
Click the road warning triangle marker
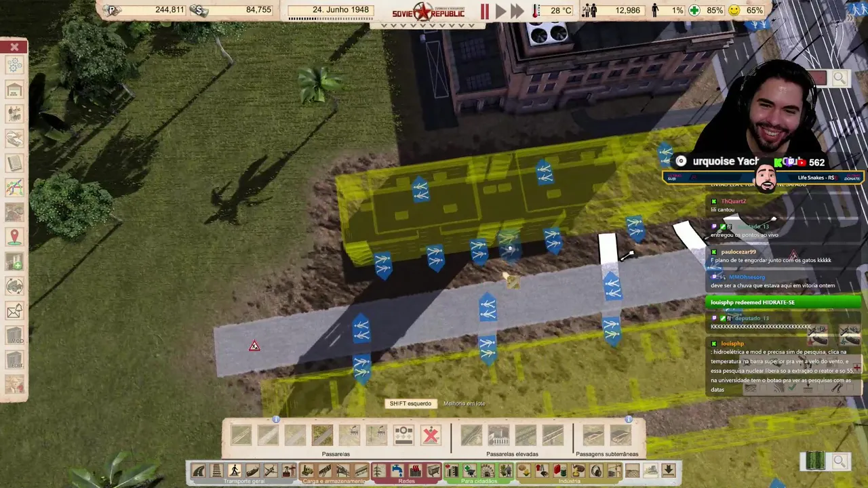pyautogui.click(x=254, y=346)
